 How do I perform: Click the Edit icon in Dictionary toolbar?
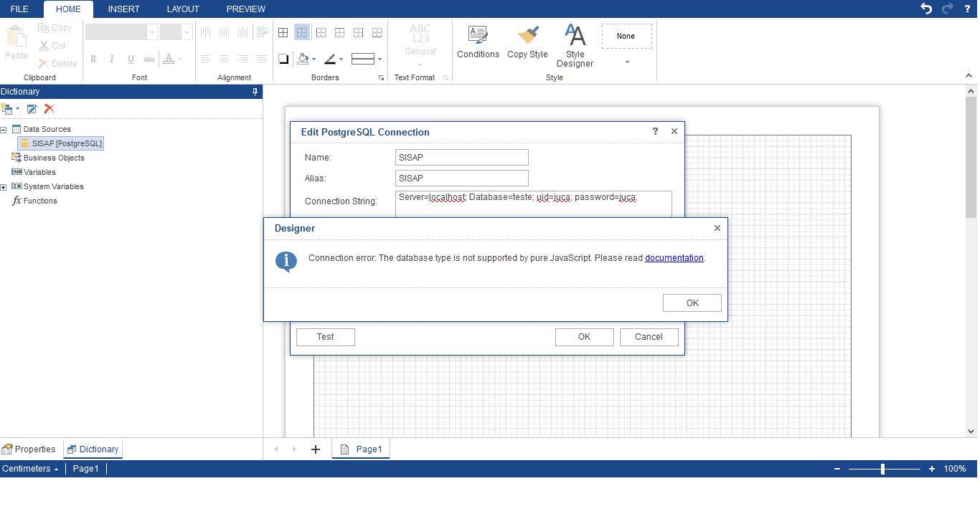32,109
